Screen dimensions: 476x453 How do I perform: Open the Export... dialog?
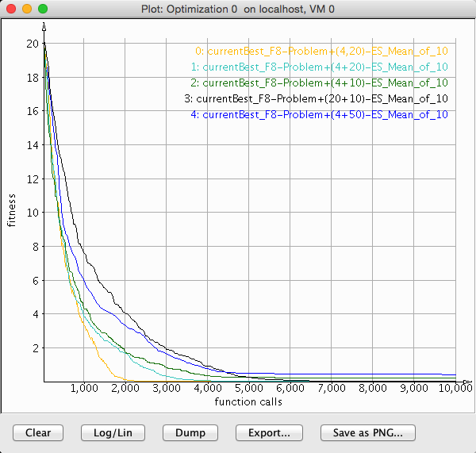269,432
